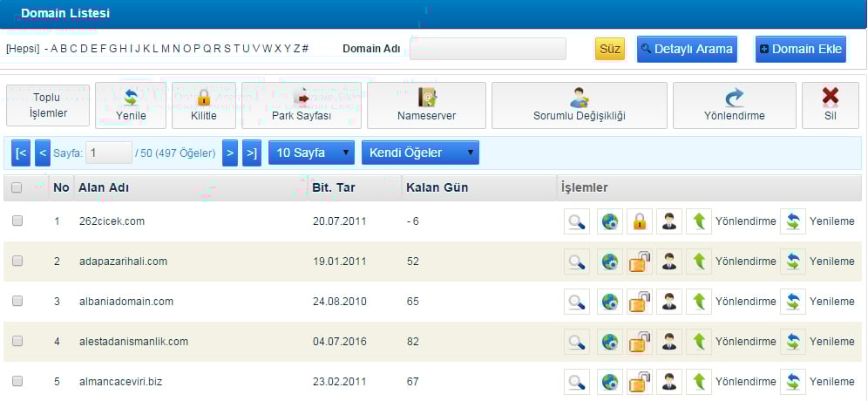Check the box for albaniadomain.com
Viewport: 868px width, 401px height.
tap(17, 301)
